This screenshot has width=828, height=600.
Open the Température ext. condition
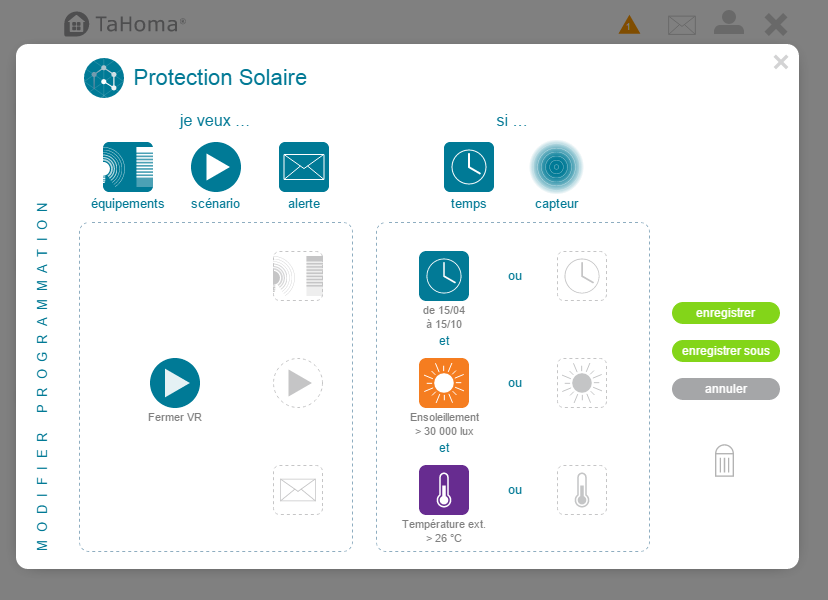444,490
